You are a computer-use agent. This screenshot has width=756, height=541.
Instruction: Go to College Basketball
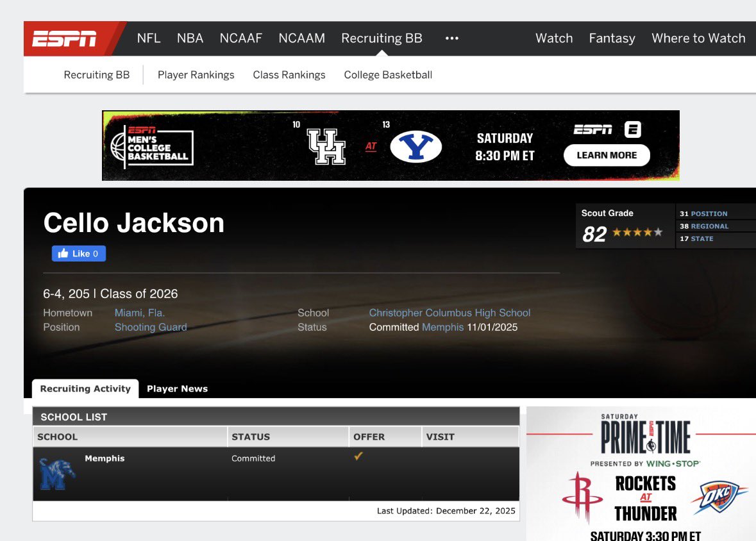pos(388,75)
